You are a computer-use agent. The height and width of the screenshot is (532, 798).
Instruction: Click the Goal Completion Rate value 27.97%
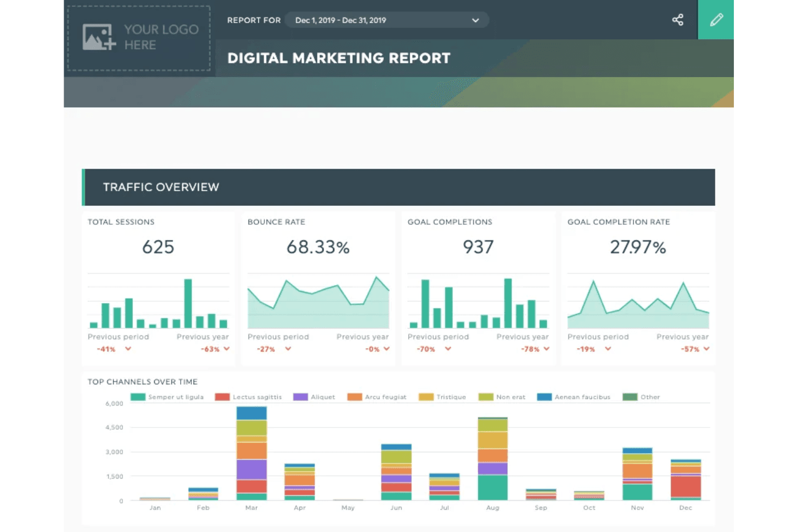pos(638,247)
